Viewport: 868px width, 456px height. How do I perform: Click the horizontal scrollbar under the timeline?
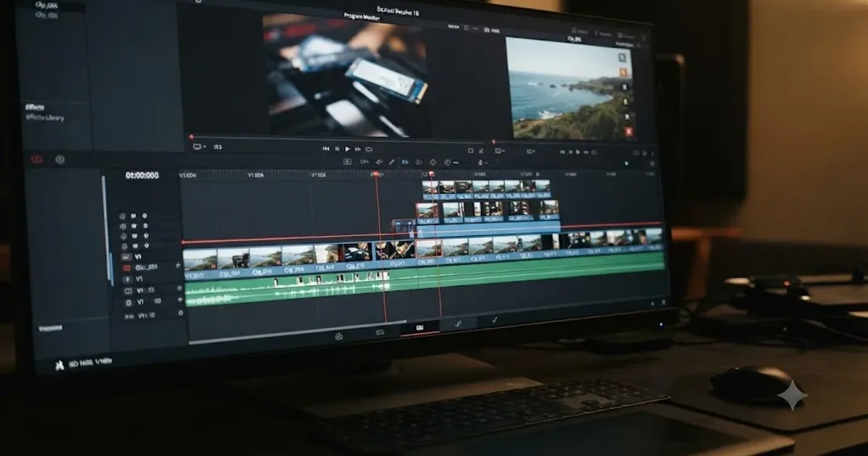[x=297, y=332]
